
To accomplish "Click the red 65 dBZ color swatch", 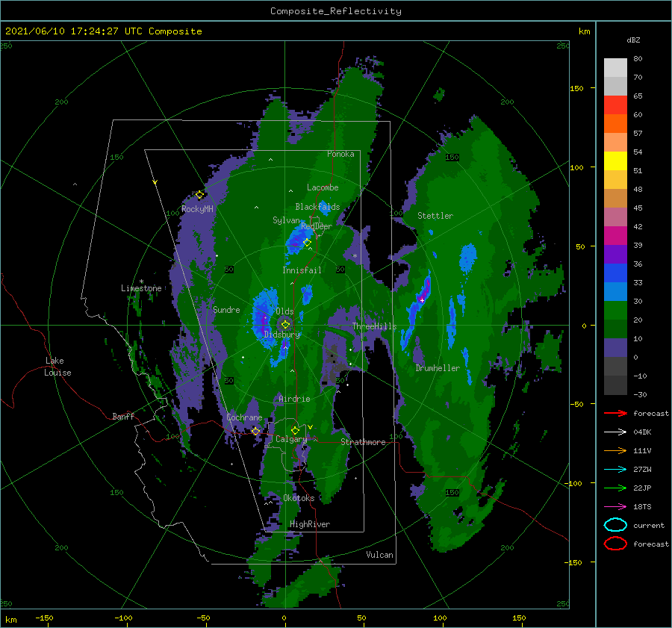I will coord(615,105).
